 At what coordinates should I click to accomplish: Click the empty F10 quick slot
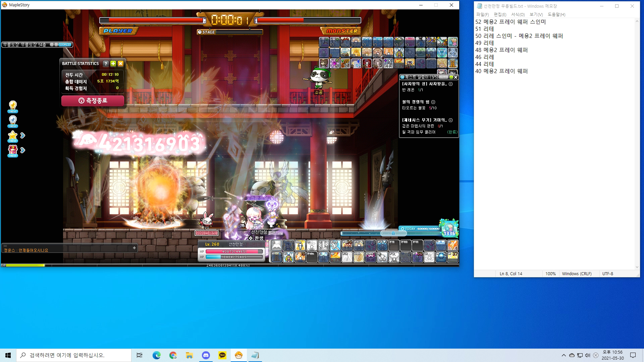coord(406,245)
